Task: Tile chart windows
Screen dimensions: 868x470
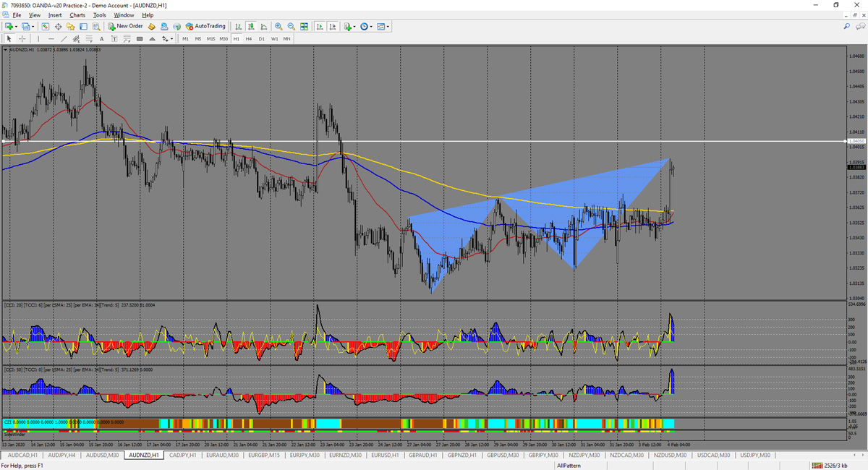Action: [304, 27]
